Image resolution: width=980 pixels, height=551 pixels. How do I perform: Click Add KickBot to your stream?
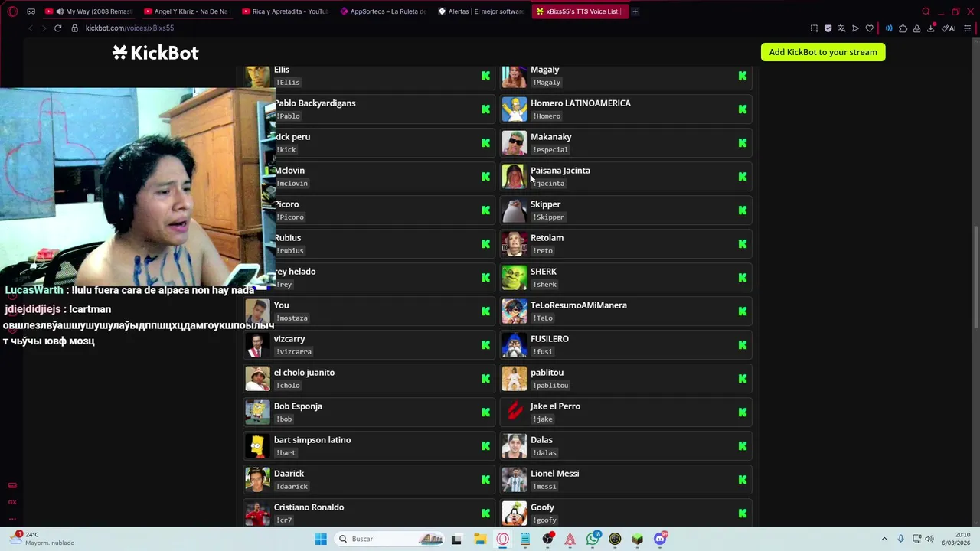coord(823,52)
